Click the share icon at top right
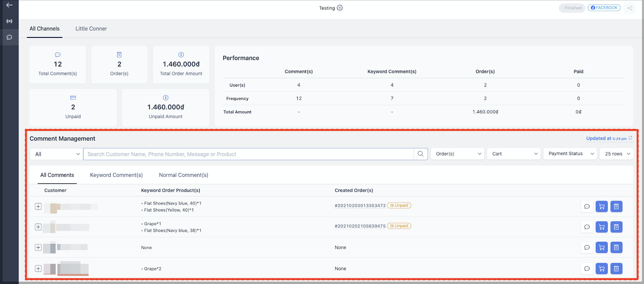This screenshot has width=644, height=284. 630,8
